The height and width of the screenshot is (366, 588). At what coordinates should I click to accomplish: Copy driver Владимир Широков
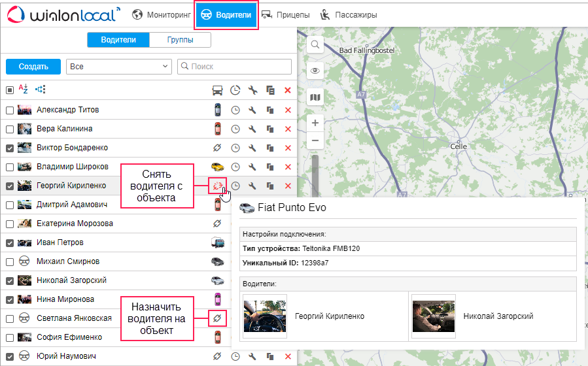pos(270,167)
